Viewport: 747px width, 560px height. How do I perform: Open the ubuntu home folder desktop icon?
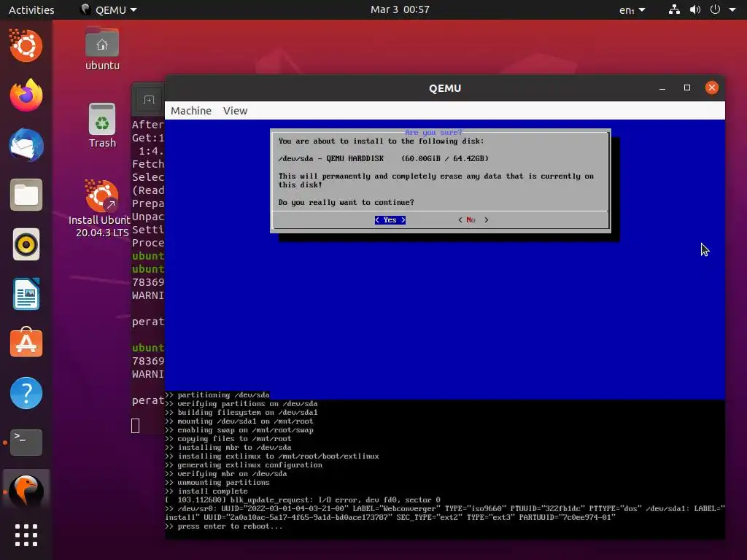point(102,49)
